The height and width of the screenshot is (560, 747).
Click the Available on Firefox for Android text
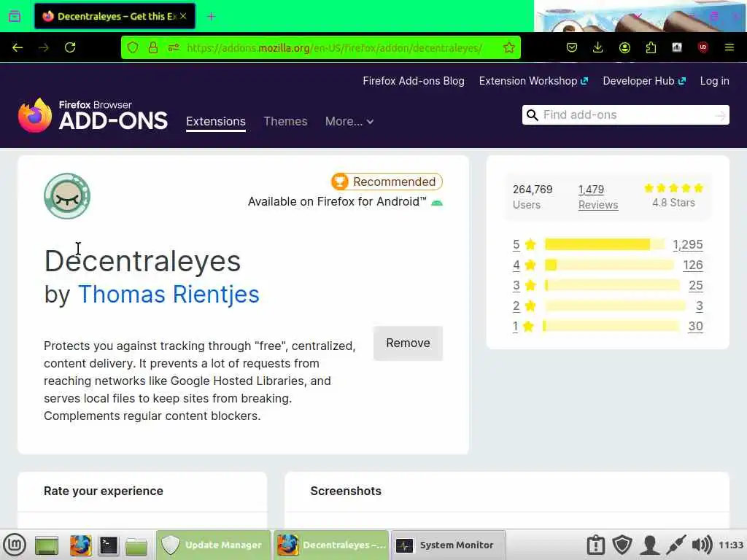[x=337, y=202]
